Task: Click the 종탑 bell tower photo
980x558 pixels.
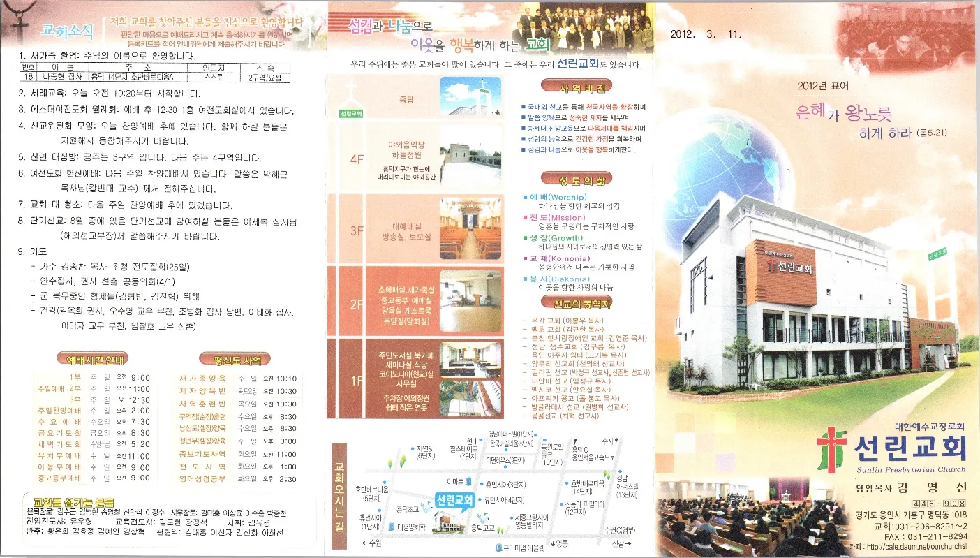Action: click(470, 97)
